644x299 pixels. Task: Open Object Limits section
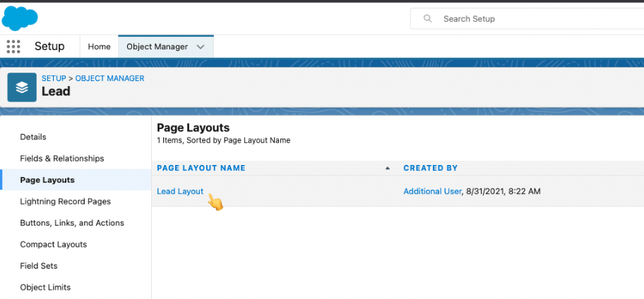click(x=45, y=287)
